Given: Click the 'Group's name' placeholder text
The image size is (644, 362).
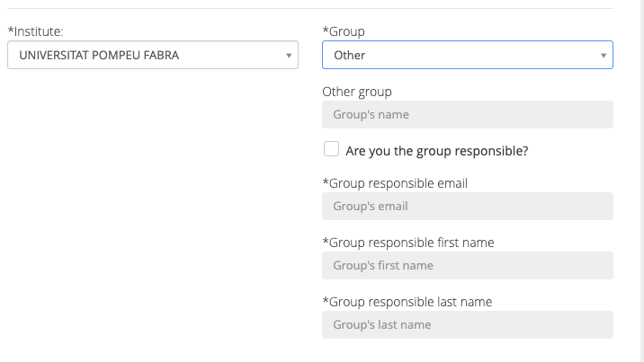Looking at the screenshot, I should click(371, 115).
